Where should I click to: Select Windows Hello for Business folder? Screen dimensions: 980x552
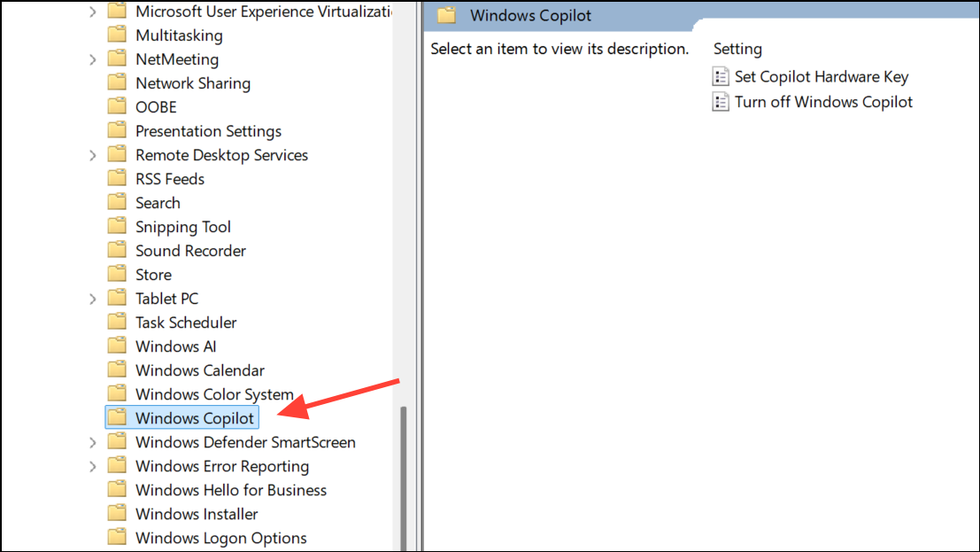[230, 490]
